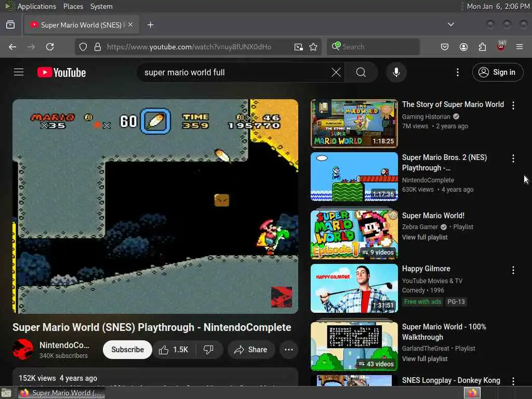Screen dimensions: 532x399
Task: Open options for SNES Longplay Donkey Kong
Action: tap(513, 381)
